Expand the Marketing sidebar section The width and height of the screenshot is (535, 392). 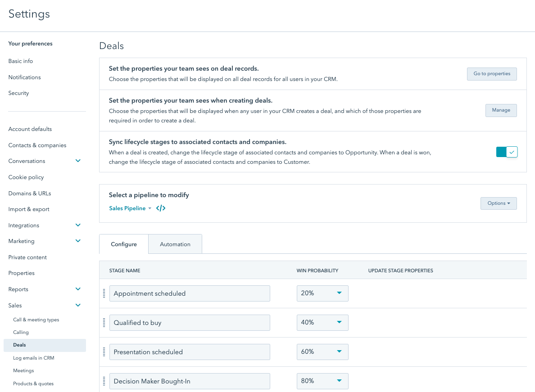(x=77, y=241)
